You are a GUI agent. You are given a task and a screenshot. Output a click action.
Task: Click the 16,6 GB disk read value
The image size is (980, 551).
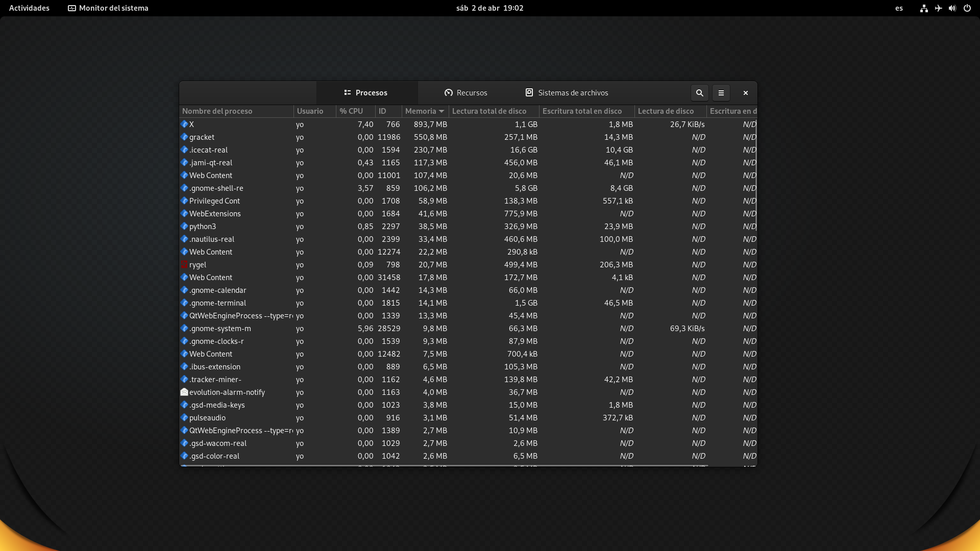point(524,150)
